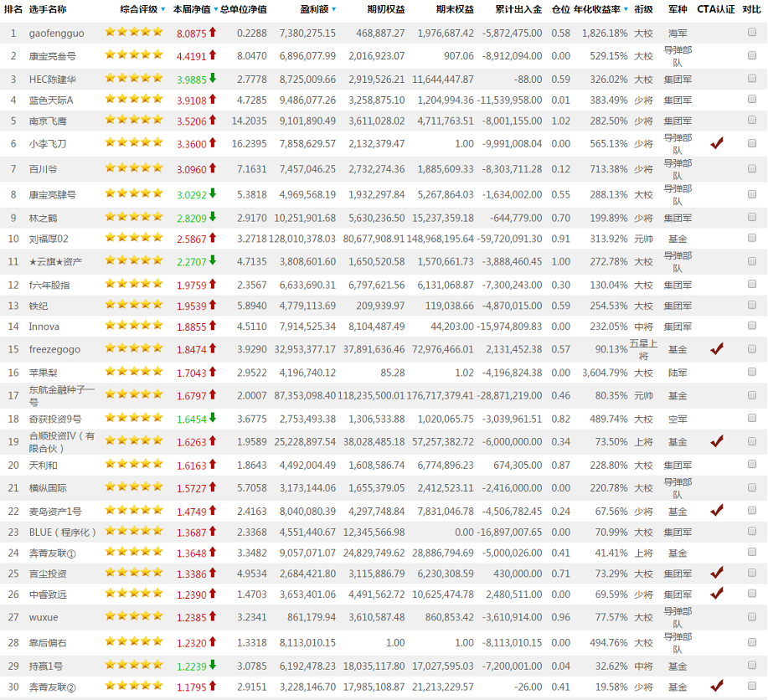Click green down arrow for 持赢1号
768x700 pixels.
(213, 665)
